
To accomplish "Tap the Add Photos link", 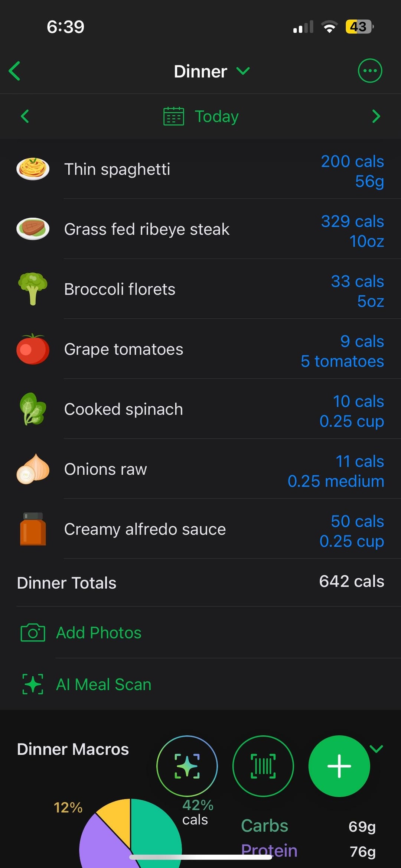I will click(x=99, y=633).
